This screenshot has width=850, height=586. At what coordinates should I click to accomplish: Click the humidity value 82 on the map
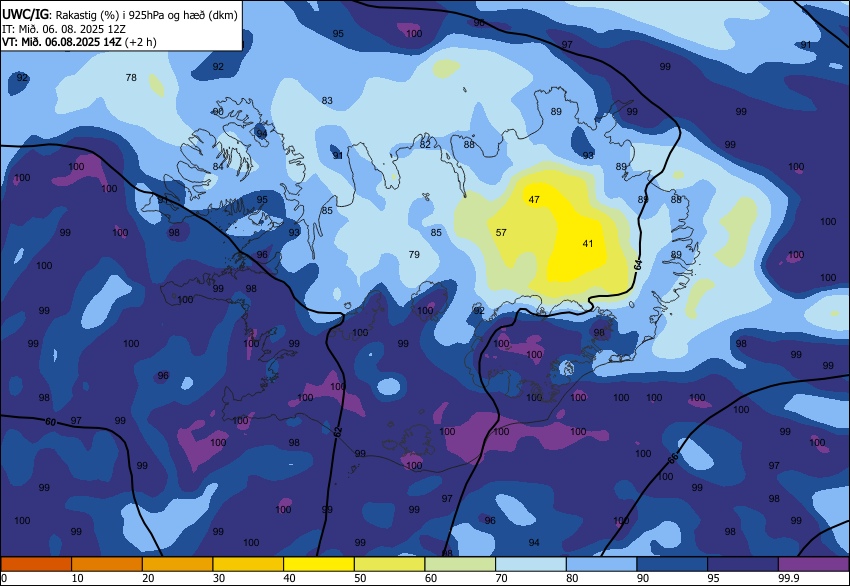(x=425, y=144)
